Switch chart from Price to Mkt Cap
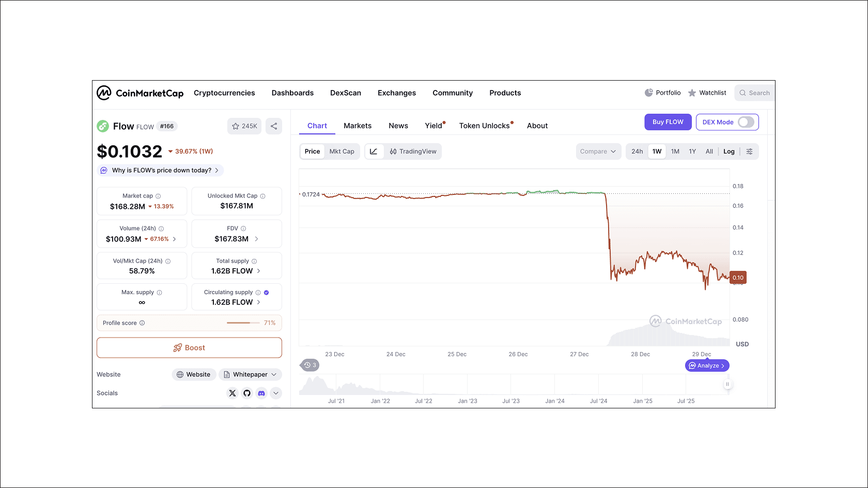This screenshot has width=868, height=488. tap(342, 151)
